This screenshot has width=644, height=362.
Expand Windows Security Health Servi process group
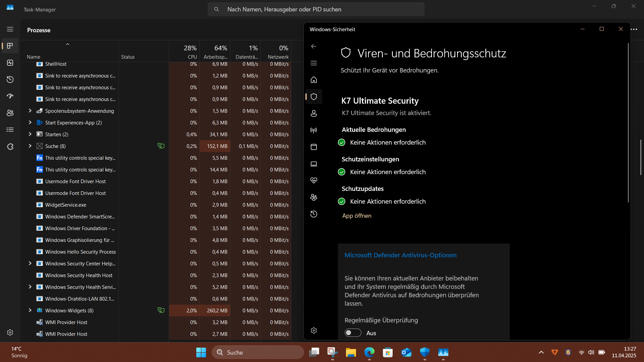(30, 287)
